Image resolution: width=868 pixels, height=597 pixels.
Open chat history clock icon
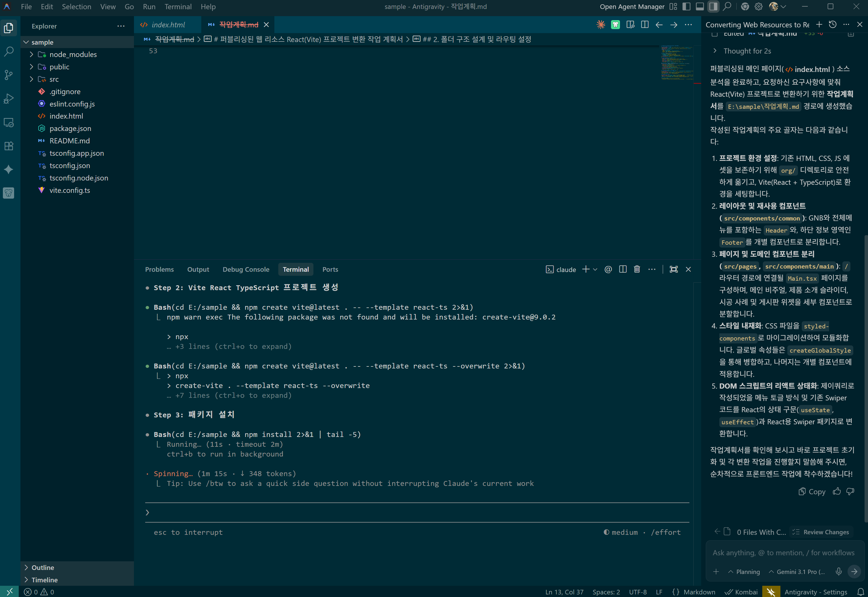click(833, 25)
